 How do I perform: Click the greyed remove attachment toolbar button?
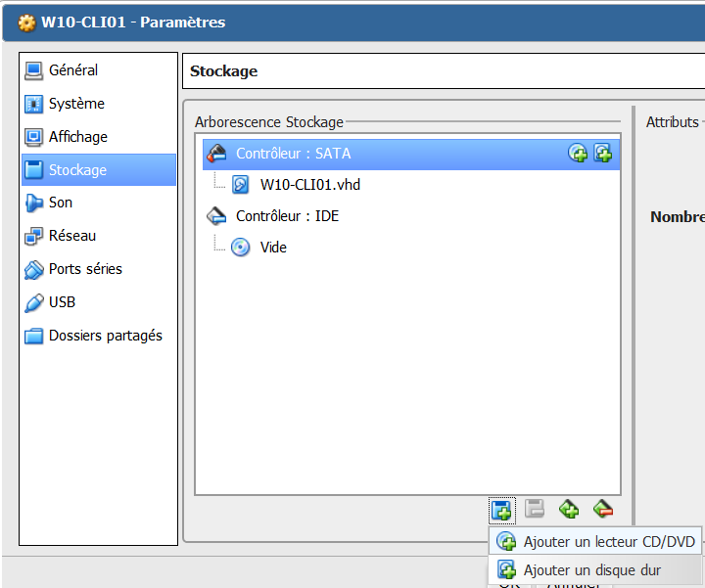(x=535, y=510)
